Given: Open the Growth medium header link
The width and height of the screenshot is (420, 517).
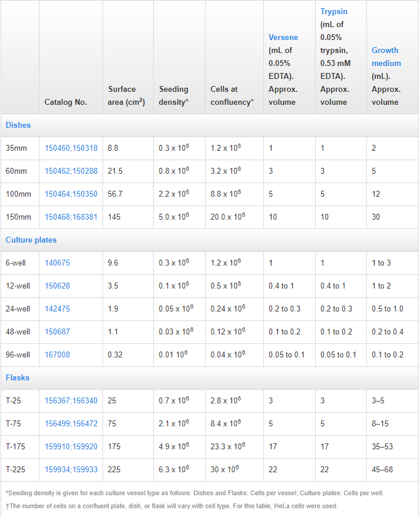Looking at the screenshot, I should pyautogui.click(x=386, y=57).
